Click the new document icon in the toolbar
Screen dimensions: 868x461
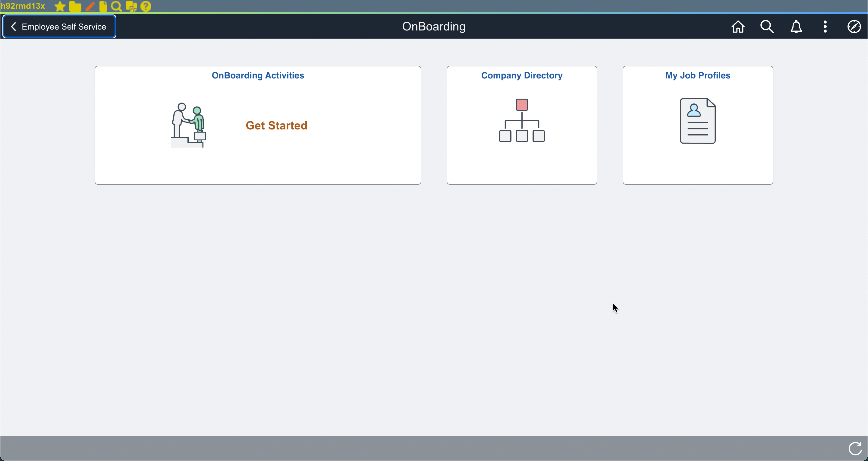102,6
